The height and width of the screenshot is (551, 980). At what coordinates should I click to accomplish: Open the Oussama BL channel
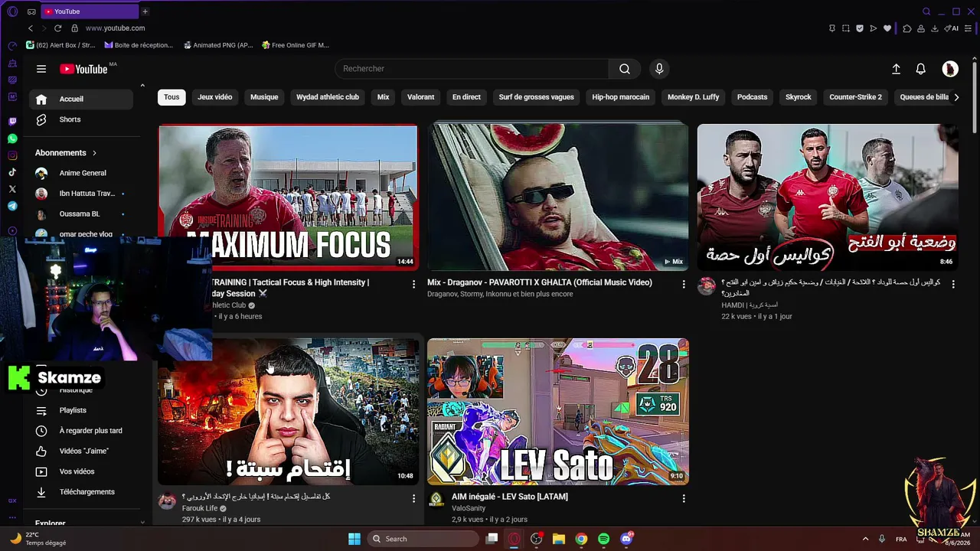[x=81, y=214]
